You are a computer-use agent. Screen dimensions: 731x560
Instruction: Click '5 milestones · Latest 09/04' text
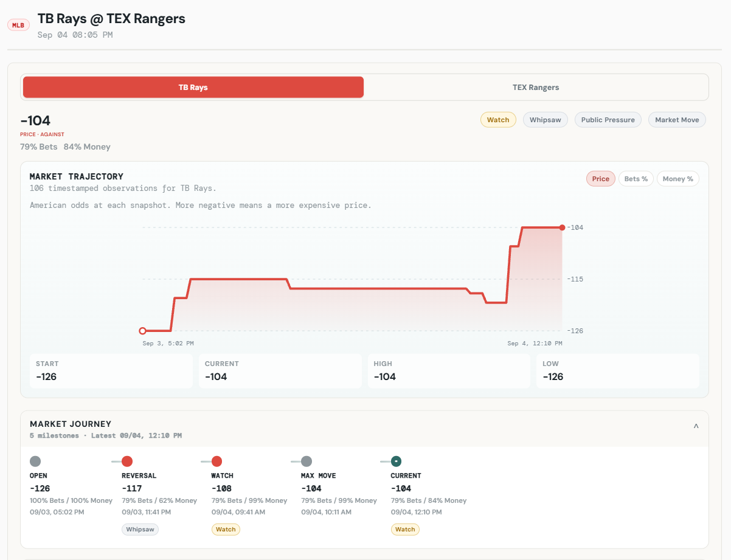106,435
